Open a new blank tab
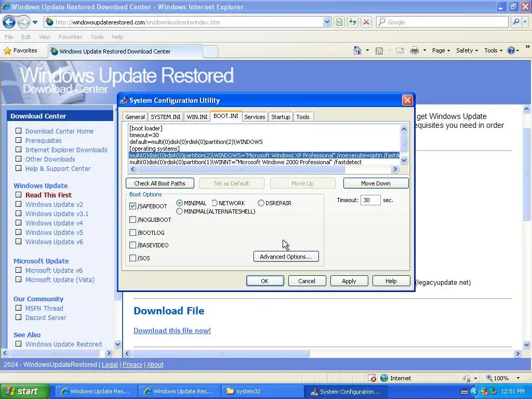The image size is (532, 399). [x=210, y=51]
